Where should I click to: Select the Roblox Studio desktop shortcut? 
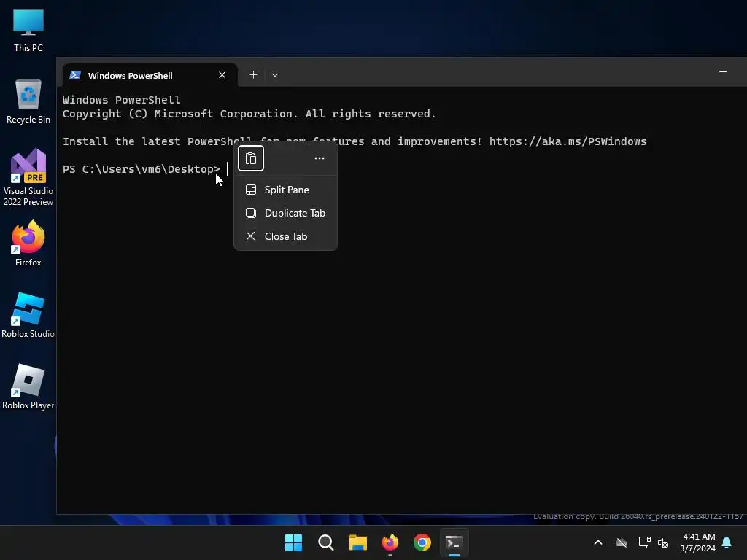point(28,315)
